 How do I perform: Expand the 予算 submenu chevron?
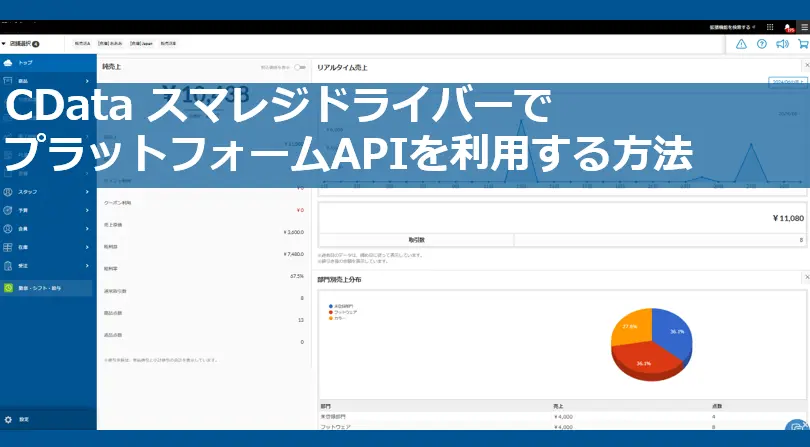pos(87,210)
